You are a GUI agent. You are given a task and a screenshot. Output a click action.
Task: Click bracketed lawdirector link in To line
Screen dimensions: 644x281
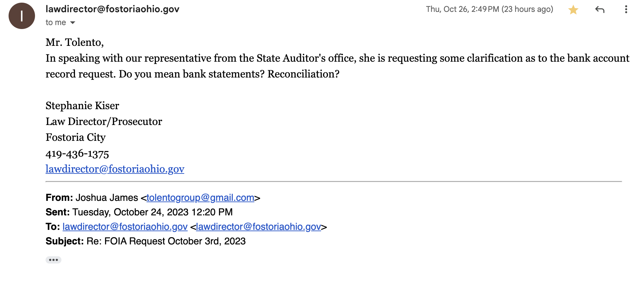point(258,227)
